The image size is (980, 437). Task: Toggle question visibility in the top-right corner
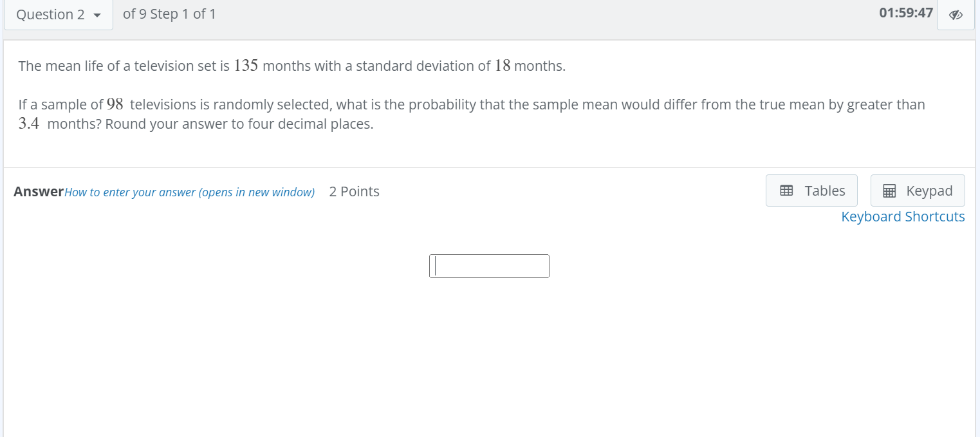pos(956,14)
